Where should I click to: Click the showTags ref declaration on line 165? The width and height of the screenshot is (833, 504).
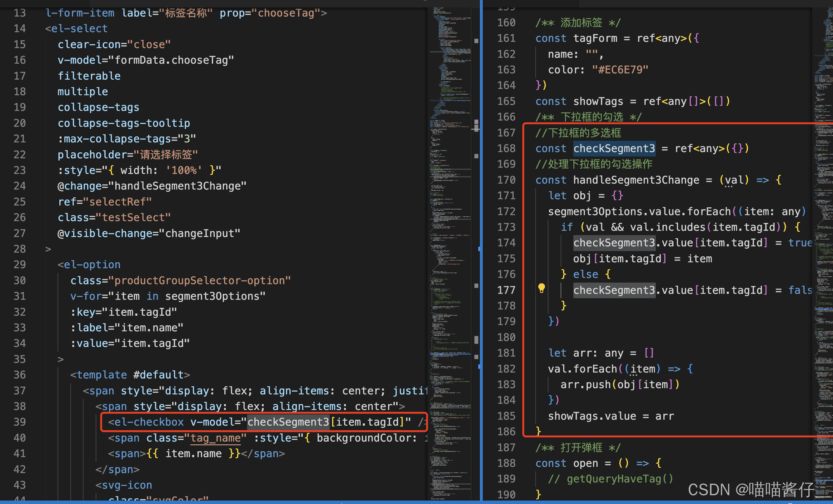point(598,101)
